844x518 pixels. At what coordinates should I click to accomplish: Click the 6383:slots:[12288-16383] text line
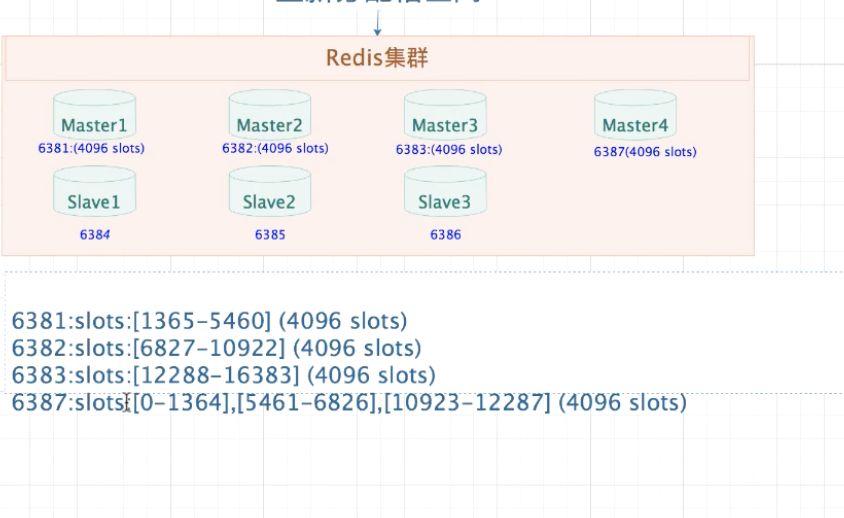coord(223,375)
